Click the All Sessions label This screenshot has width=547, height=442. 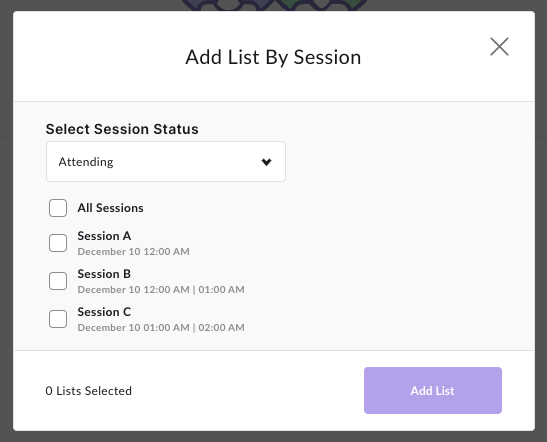(110, 208)
